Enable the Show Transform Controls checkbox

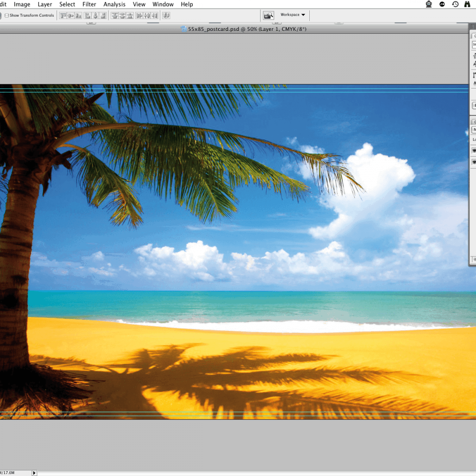7,16
